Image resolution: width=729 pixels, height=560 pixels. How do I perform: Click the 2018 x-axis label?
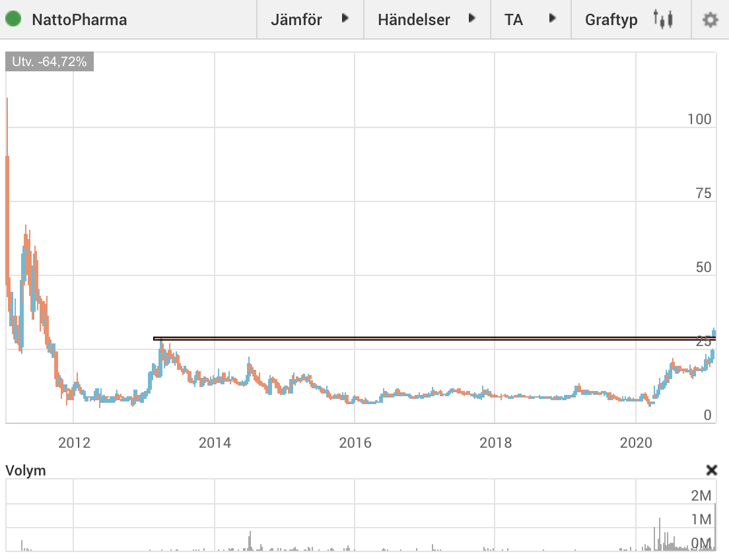496,442
